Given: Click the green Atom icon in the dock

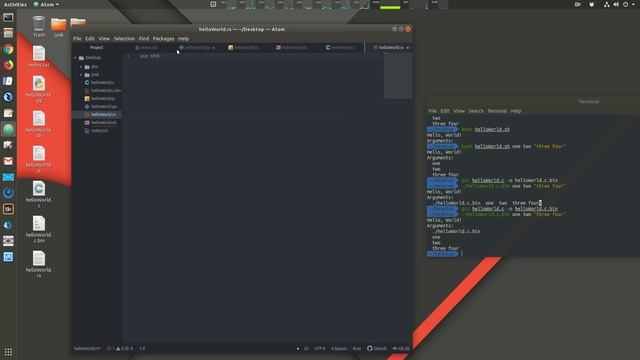Looking at the screenshot, I should (x=8, y=129).
